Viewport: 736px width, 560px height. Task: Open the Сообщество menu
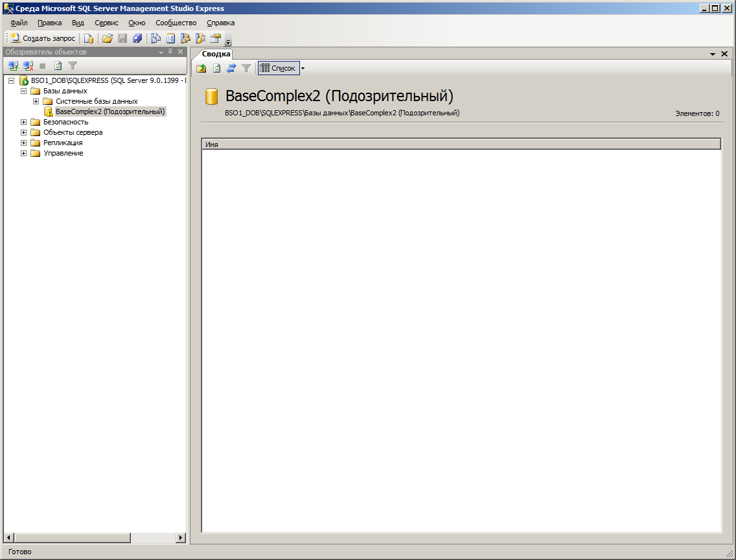pos(176,23)
